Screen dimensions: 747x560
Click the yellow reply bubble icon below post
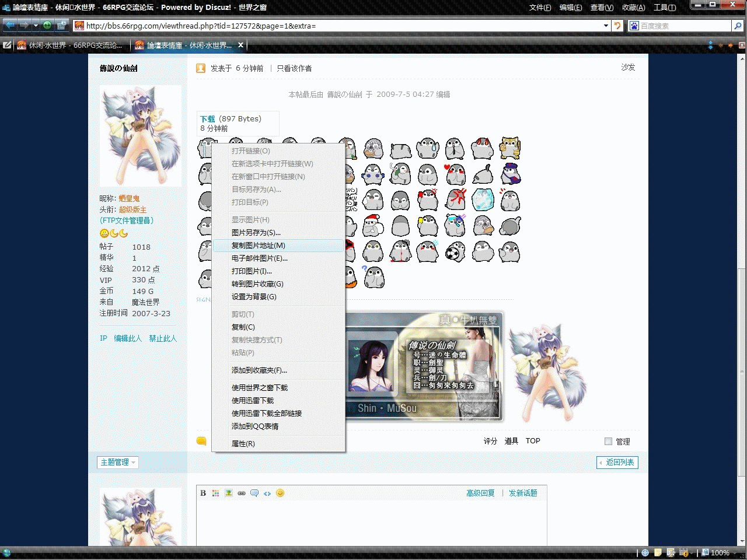pos(201,441)
